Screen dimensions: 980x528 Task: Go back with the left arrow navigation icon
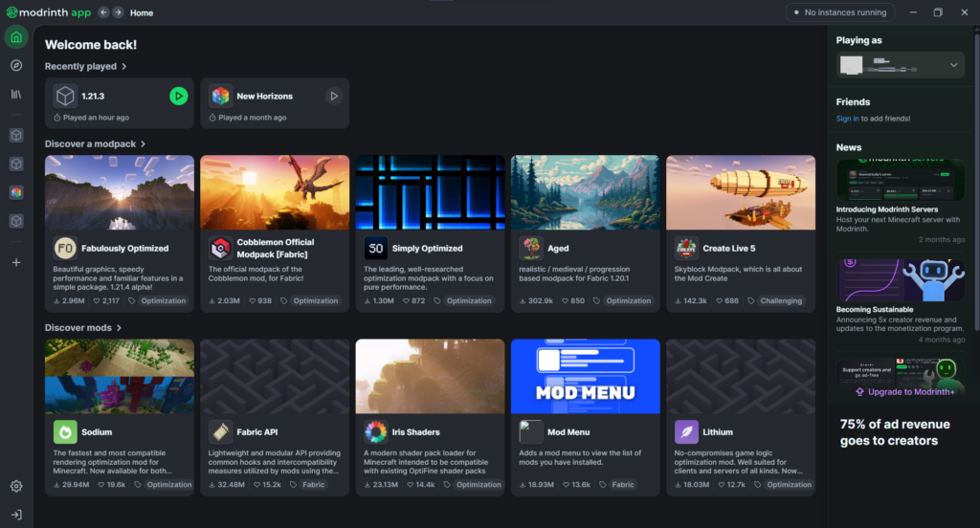[x=103, y=12]
